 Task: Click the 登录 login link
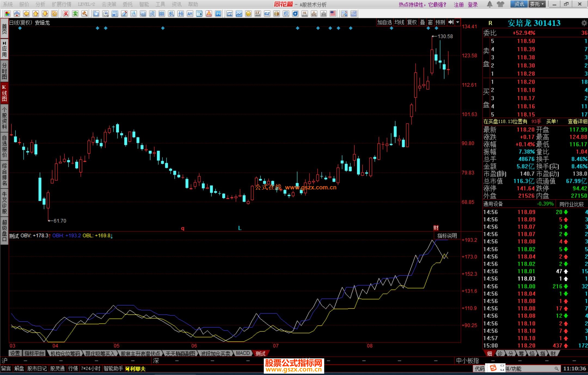[473, 5]
